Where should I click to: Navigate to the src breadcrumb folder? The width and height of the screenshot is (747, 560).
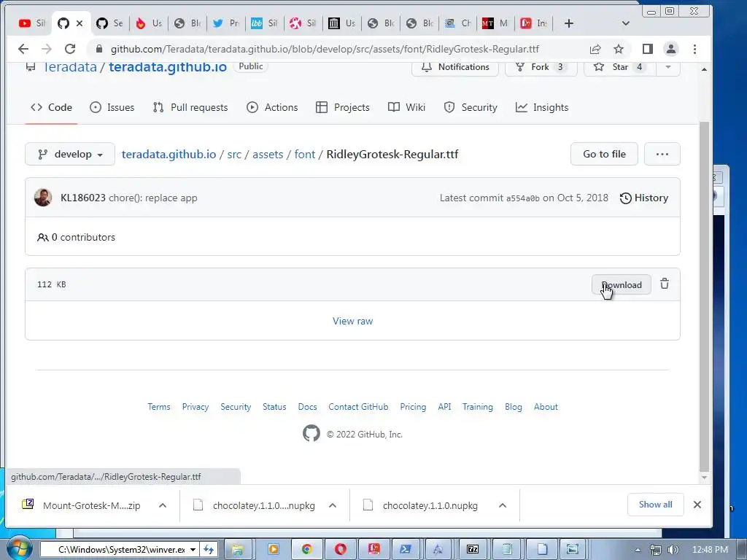click(x=234, y=155)
